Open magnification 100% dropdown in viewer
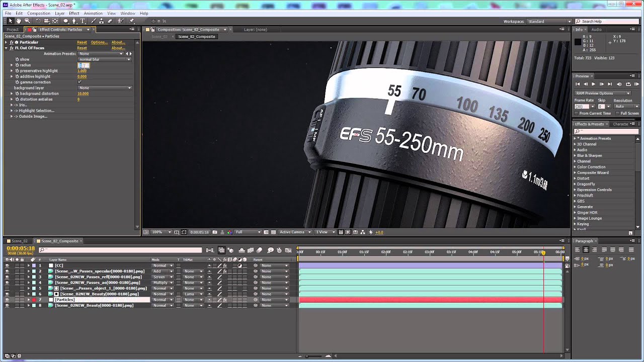644x362 pixels. (x=160, y=232)
